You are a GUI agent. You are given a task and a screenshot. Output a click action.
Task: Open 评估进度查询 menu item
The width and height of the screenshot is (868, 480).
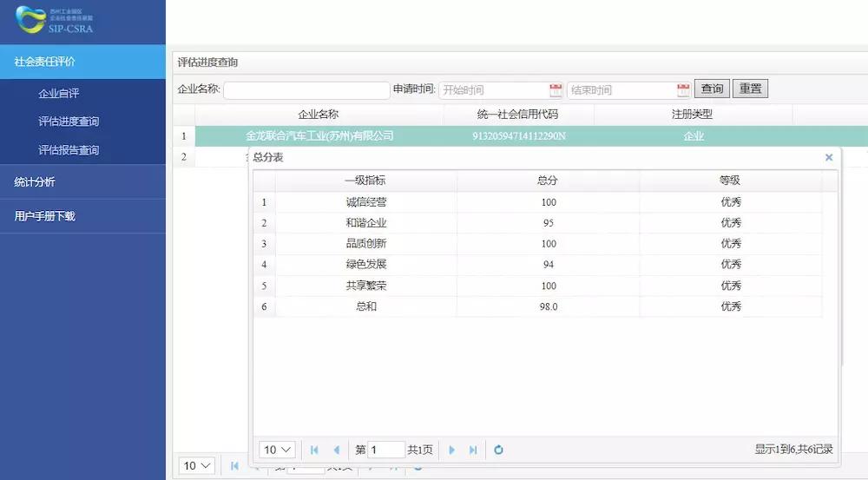(x=69, y=122)
